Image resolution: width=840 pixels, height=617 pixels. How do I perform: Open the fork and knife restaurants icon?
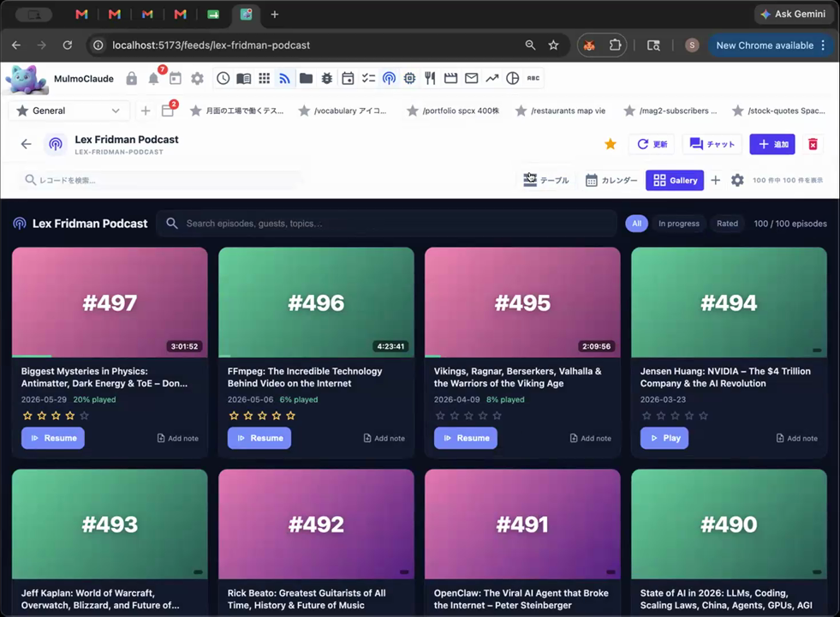430,78
